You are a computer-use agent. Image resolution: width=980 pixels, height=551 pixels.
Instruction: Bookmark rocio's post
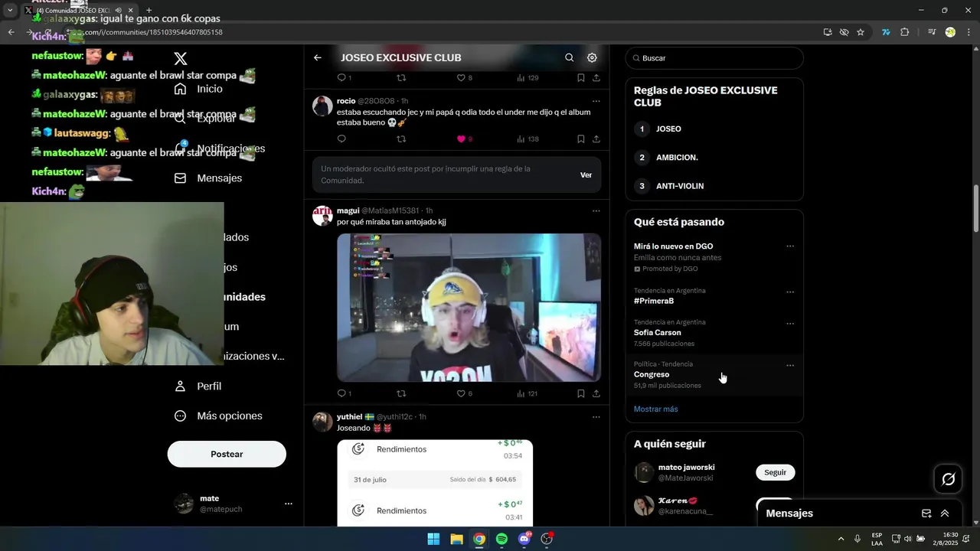581,139
